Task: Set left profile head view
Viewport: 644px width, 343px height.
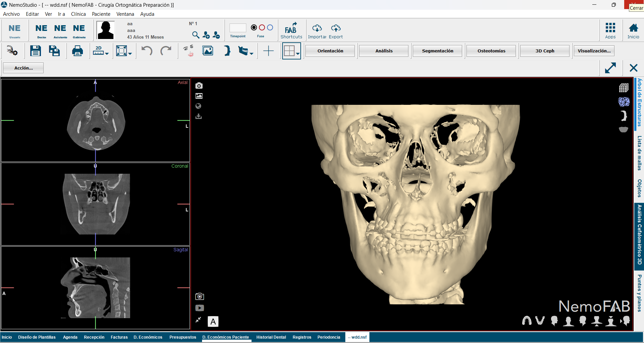Action: [x=583, y=321]
